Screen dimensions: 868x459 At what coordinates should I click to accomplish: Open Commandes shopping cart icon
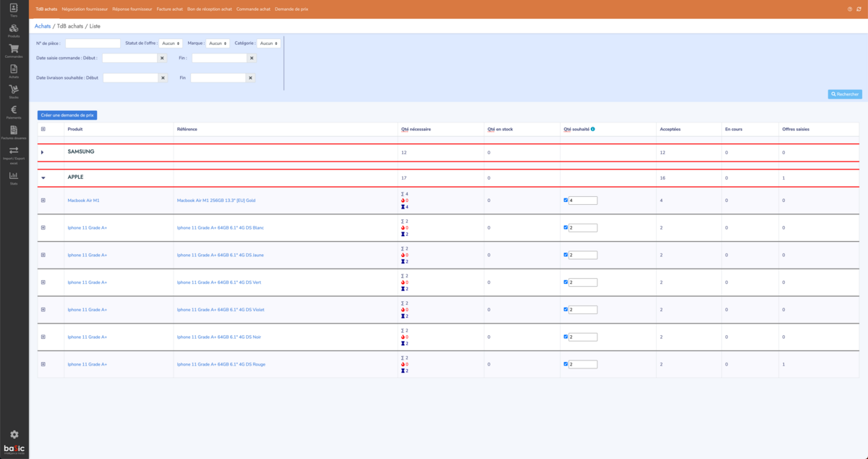tap(14, 49)
